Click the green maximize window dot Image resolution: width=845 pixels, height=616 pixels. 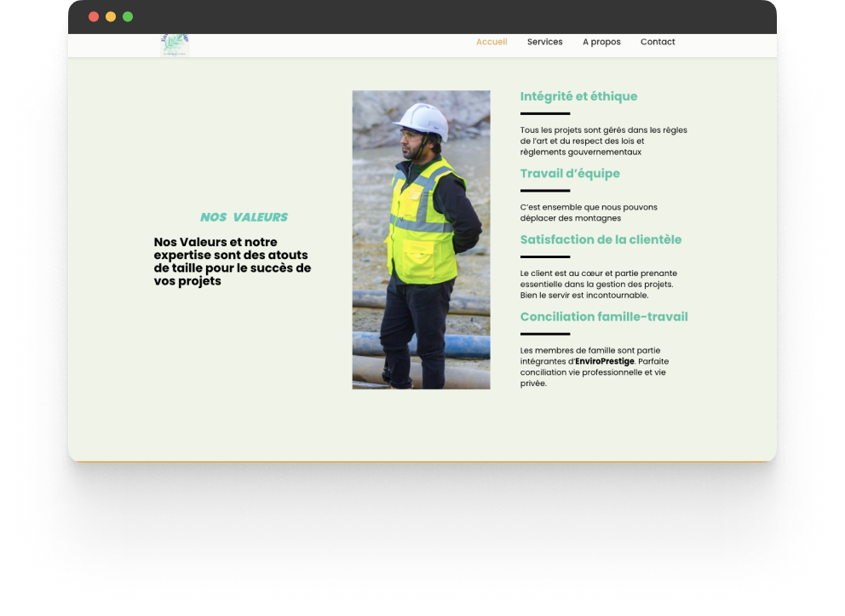point(128,17)
